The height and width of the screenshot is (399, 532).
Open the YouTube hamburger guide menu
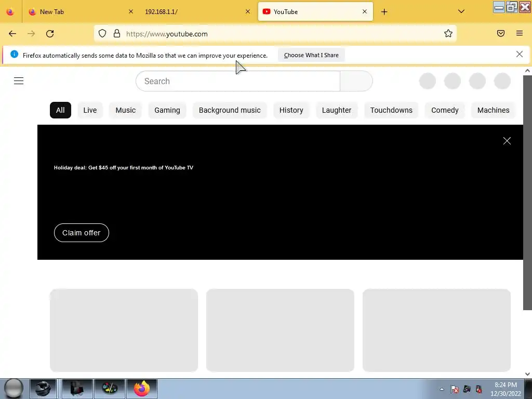click(19, 81)
